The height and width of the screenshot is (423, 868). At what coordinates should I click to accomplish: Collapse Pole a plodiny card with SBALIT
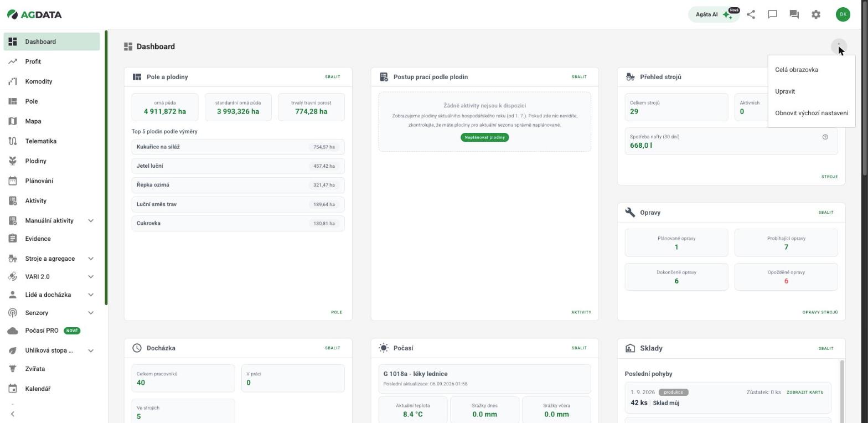coord(333,77)
